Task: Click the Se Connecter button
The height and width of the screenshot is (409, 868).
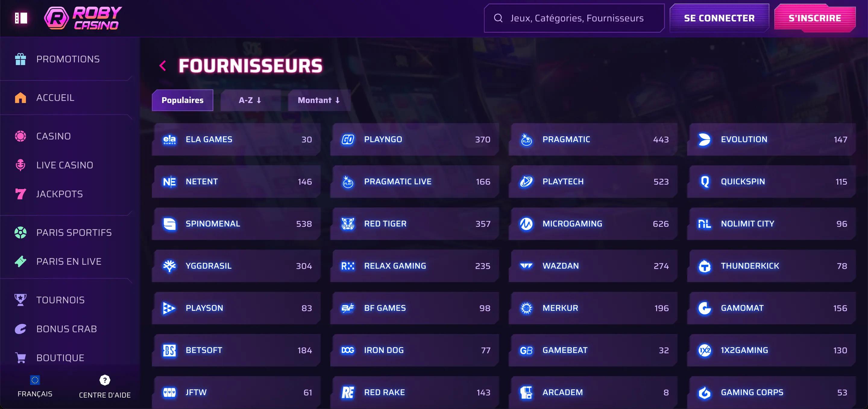Action: [x=719, y=18]
